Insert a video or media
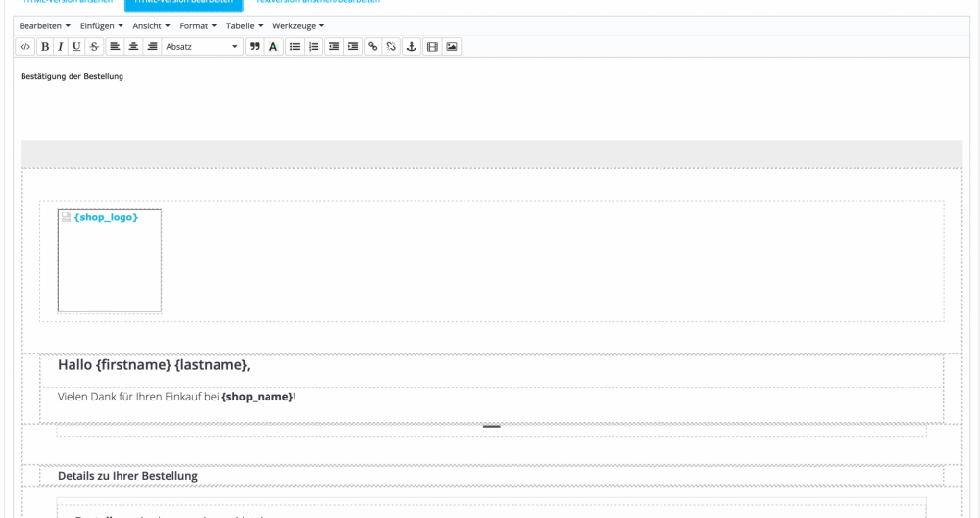The image size is (980, 518). coord(432,47)
